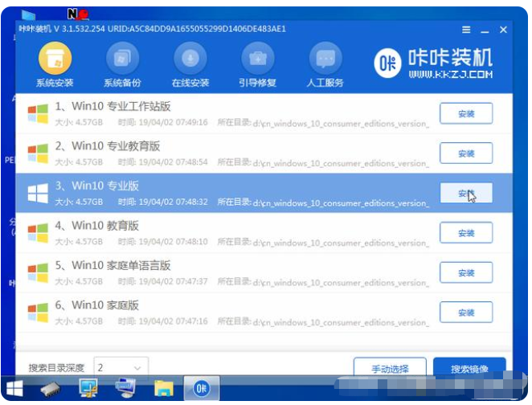This screenshot has width=532, height=405.
Task: Open the 人工服务 customer service icon
Action: click(x=325, y=58)
